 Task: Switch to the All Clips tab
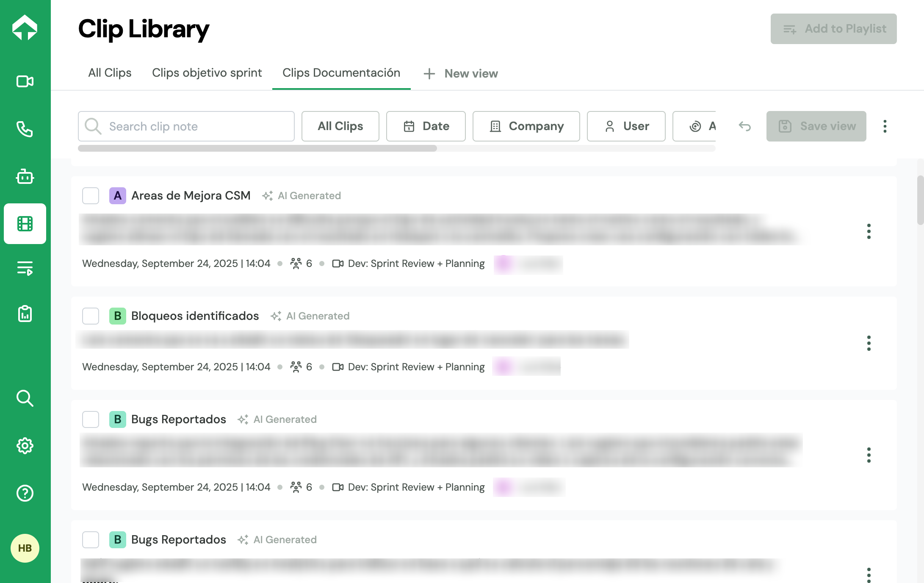pos(110,73)
